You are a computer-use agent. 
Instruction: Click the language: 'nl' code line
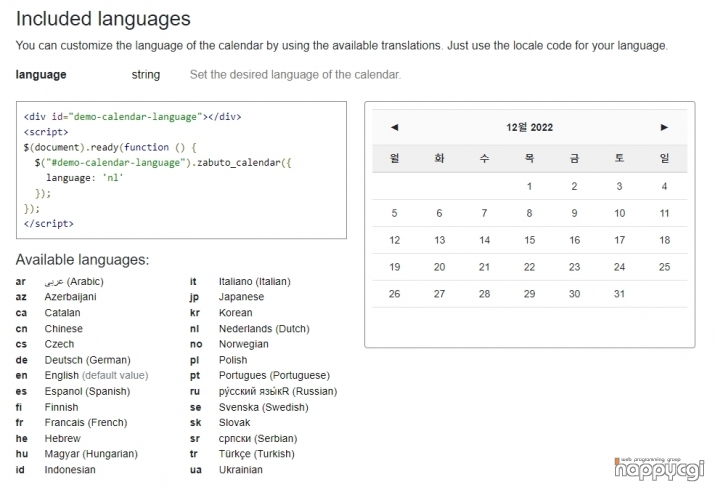point(85,178)
